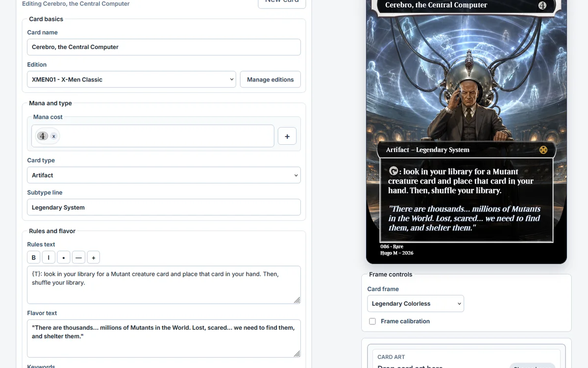Click the rules text on card preview

[x=461, y=181]
